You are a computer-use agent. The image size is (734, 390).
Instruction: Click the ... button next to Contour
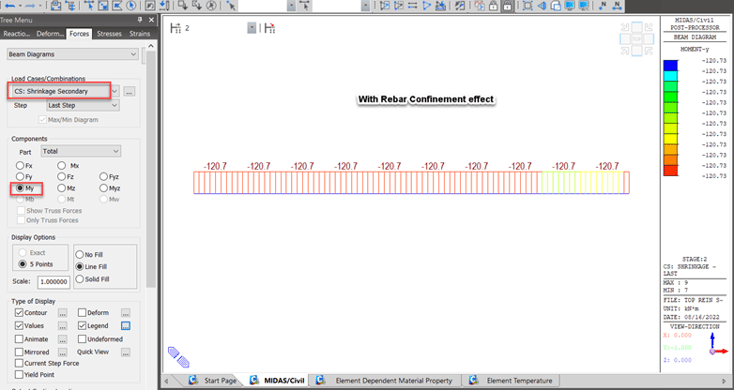coord(63,313)
